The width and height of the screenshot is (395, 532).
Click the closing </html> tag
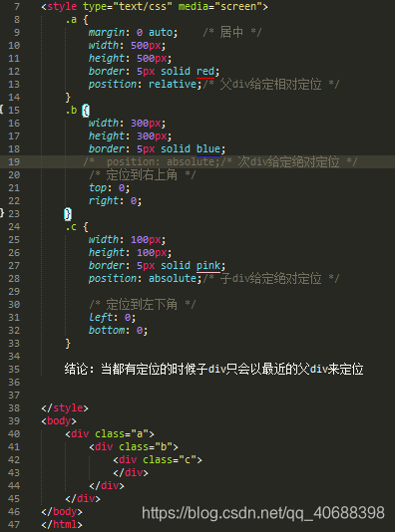tap(62, 525)
